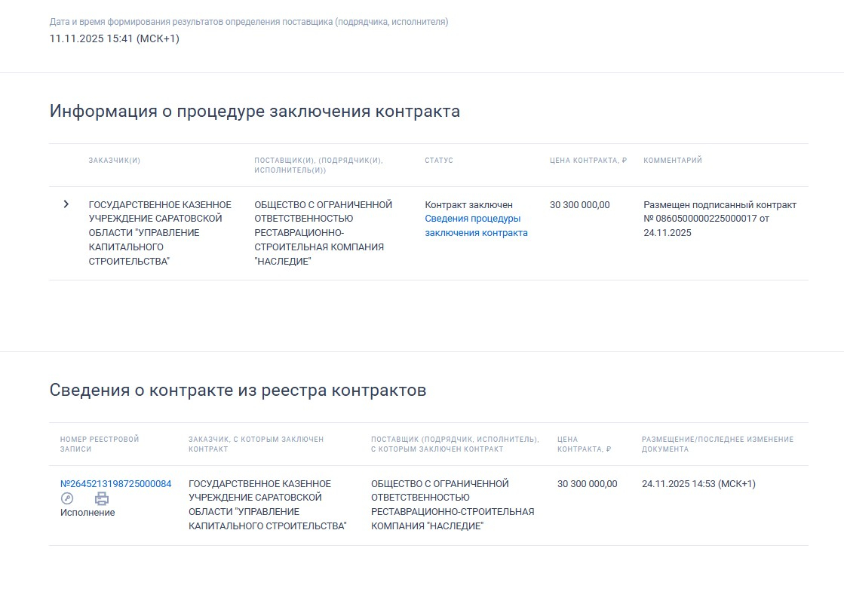Screen dimensions: 844x616
Task: Click the 'Статус' column header
Action: pyautogui.click(x=439, y=161)
